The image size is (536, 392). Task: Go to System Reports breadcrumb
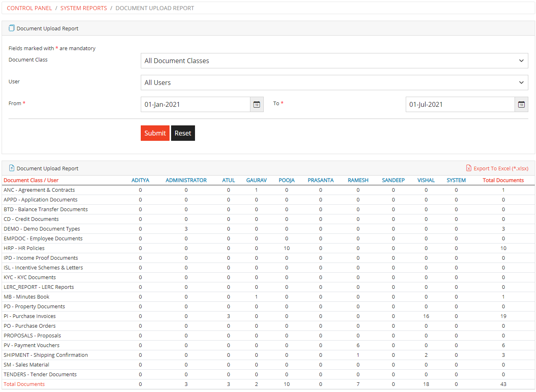point(83,8)
